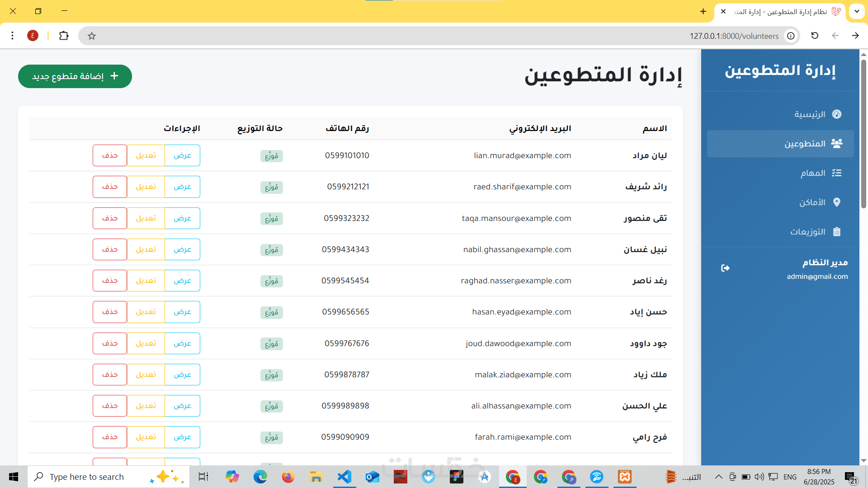Click the site information icon in address bar
Viewport: 868px width, 488px height.
click(791, 36)
